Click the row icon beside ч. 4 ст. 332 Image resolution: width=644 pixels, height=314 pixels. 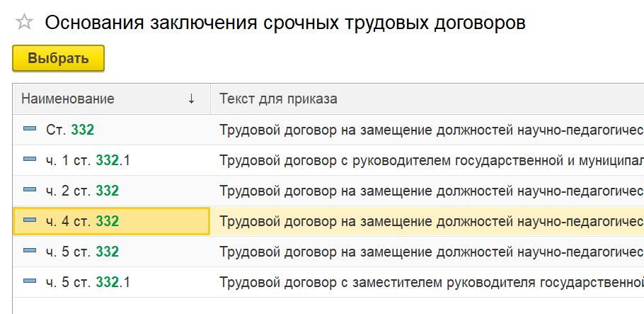coord(30,221)
